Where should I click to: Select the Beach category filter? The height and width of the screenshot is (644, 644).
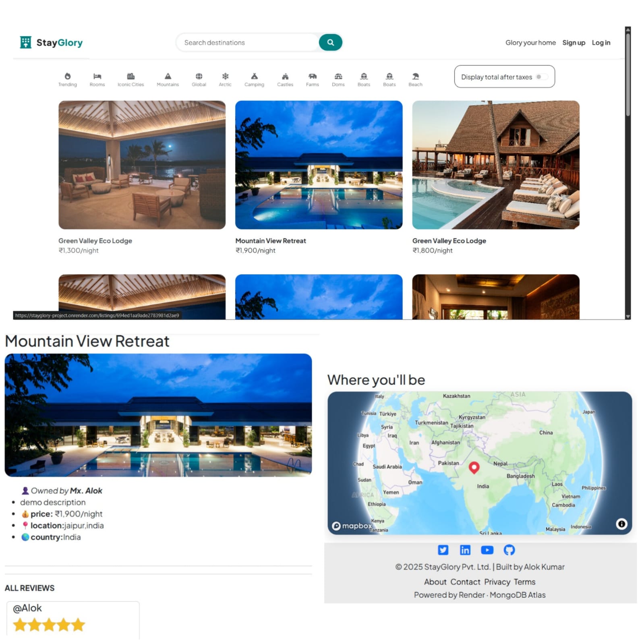[x=415, y=79]
